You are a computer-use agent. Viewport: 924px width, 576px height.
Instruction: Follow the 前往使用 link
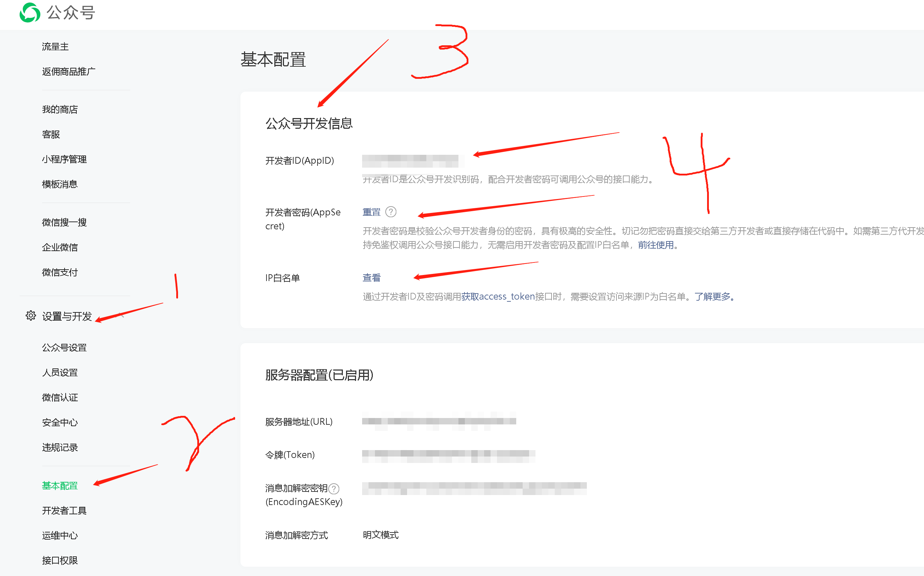click(x=656, y=245)
